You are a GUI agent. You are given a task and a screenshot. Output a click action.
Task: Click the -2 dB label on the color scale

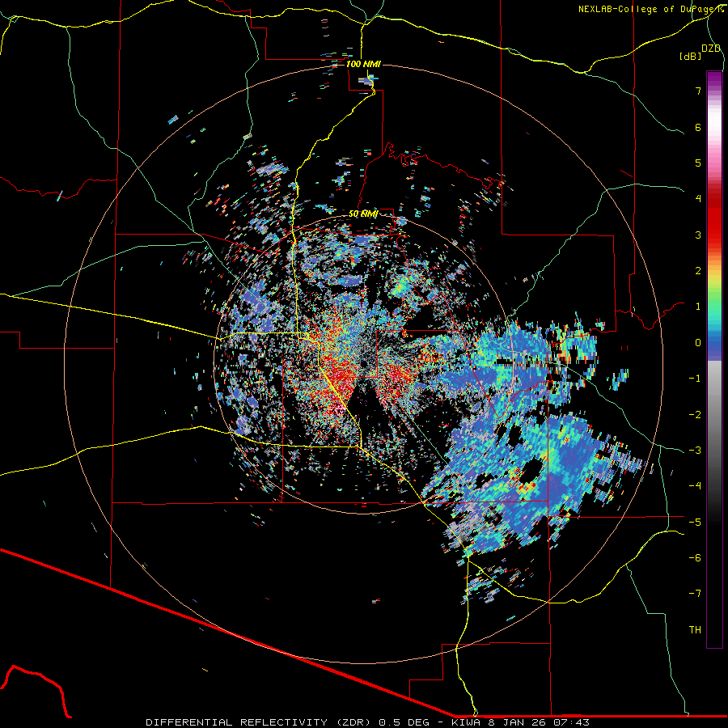(x=695, y=414)
